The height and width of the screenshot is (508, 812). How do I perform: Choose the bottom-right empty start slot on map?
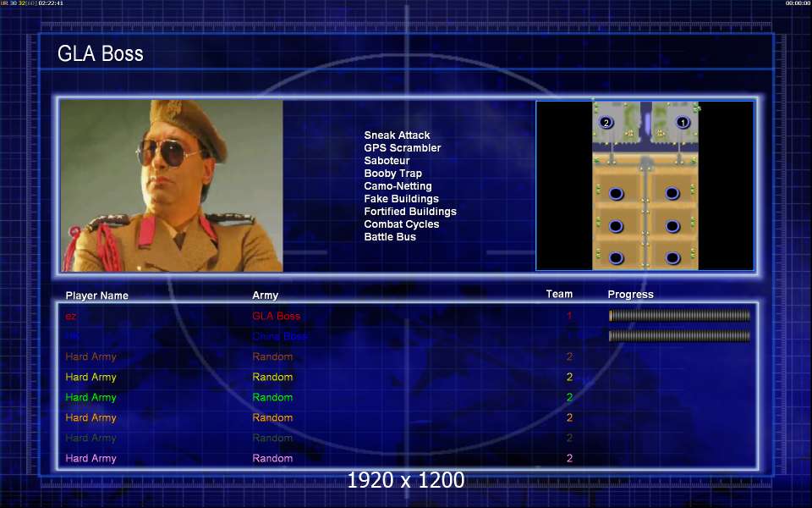click(x=672, y=257)
